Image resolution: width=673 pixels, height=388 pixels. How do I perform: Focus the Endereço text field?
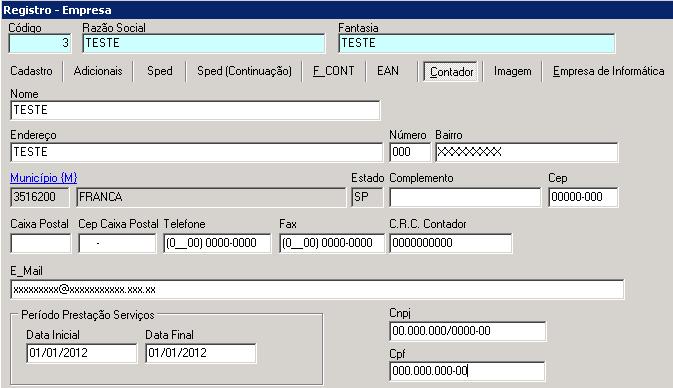(196, 152)
